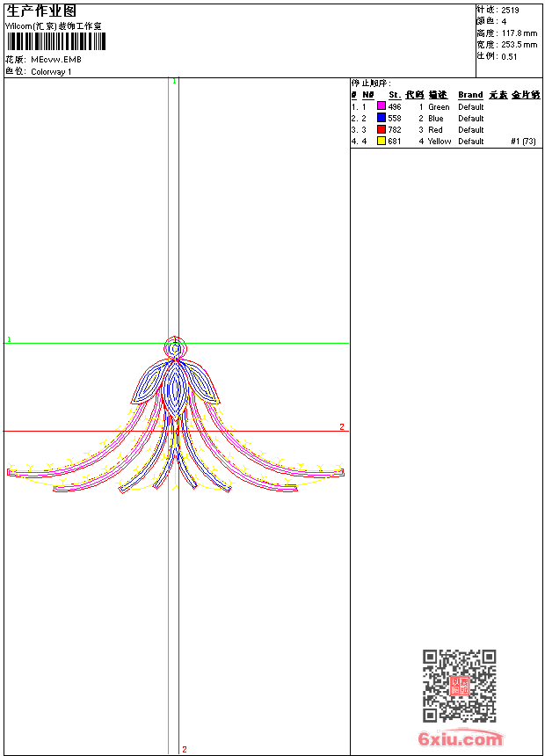Click the 'Yellow' description
The width and height of the screenshot is (545, 756).
pyautogui.click(x=440, y=142)
